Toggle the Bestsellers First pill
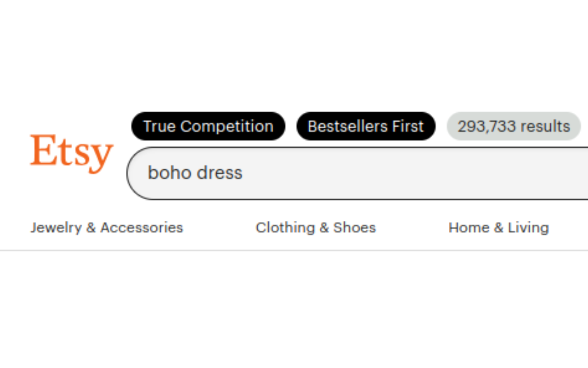 [x=366, y=126]
